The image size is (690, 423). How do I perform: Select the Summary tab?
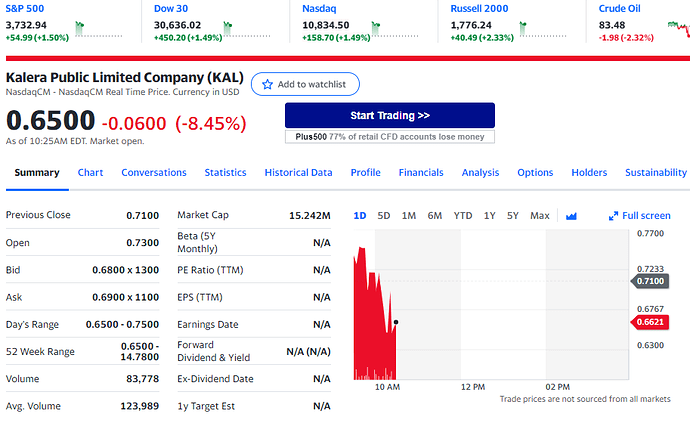tap(37, 173)
